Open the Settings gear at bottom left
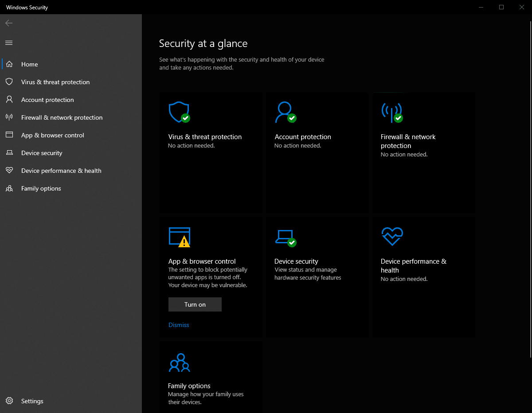The height and width of the screenshot is (413, 532). pyautogui.click(x=9, y=401)
